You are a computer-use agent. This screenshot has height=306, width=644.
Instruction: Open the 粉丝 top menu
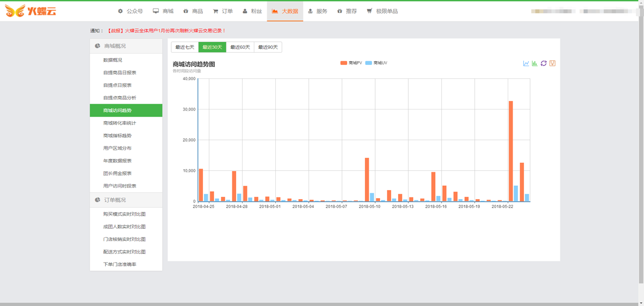(252, 11)
